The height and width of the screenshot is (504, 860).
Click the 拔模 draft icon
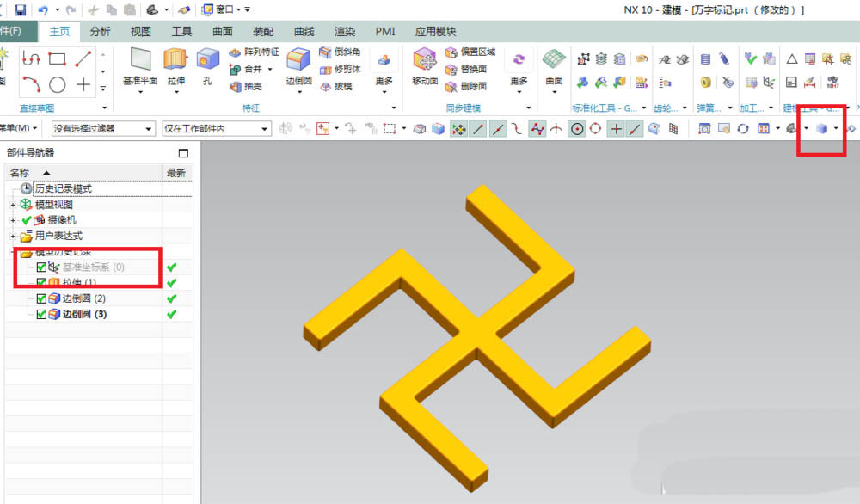(325, 86)
